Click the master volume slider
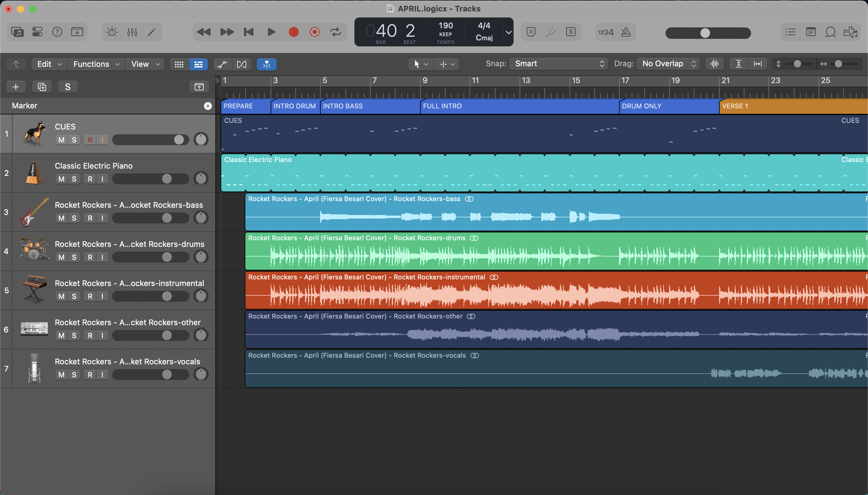The image size is (868, 495). 708,33
